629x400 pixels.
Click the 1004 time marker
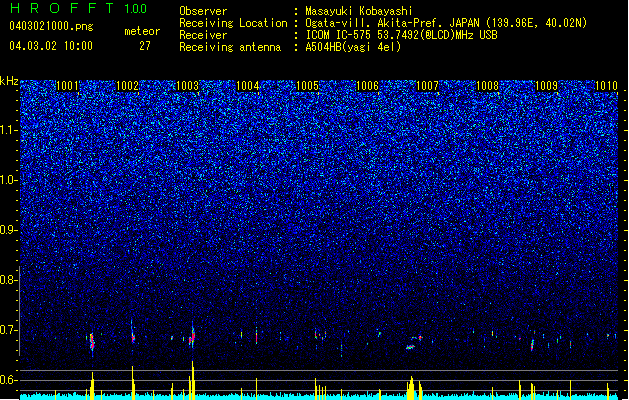point(248,86)
